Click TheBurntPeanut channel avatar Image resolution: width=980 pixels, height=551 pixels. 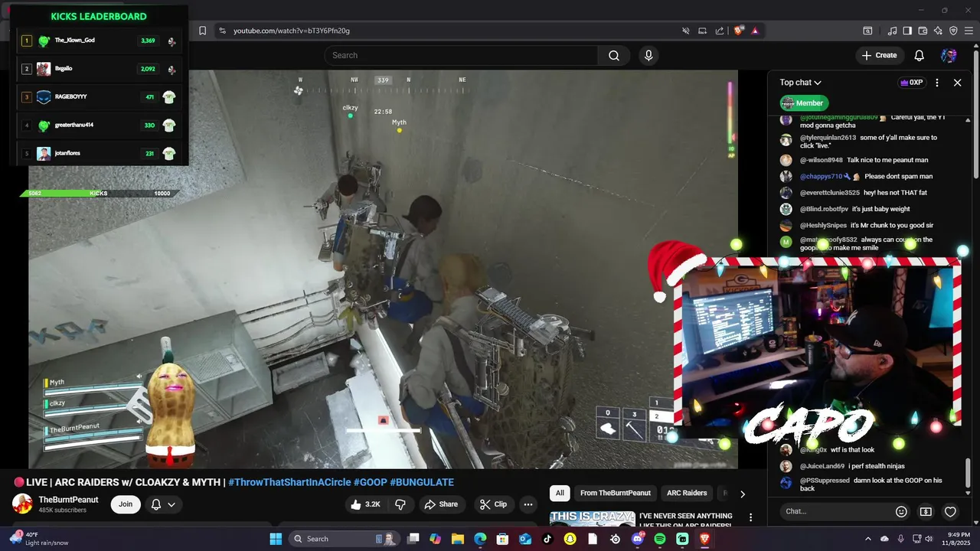click(22, 504)
